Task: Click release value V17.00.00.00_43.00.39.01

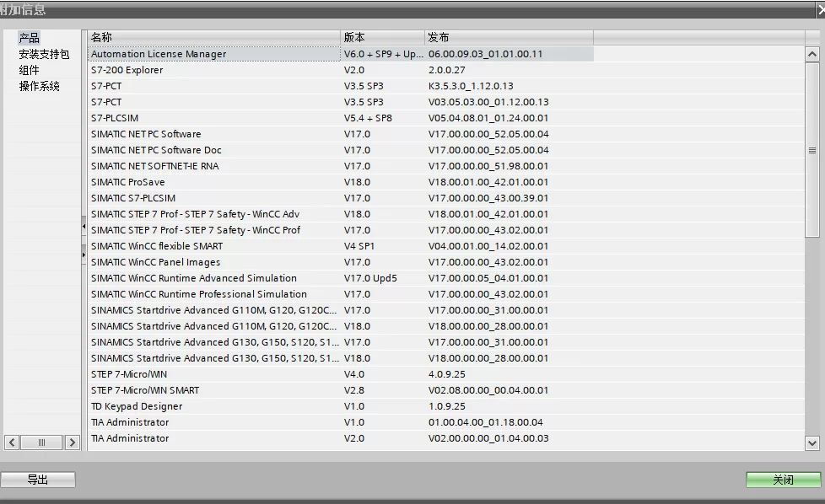Action: (x=488, y=198)
